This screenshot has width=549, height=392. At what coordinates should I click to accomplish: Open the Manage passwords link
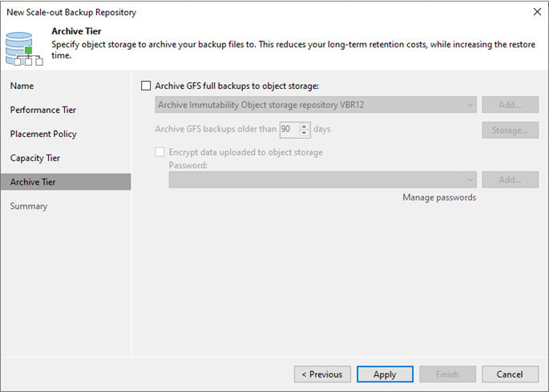coord(439,197)
